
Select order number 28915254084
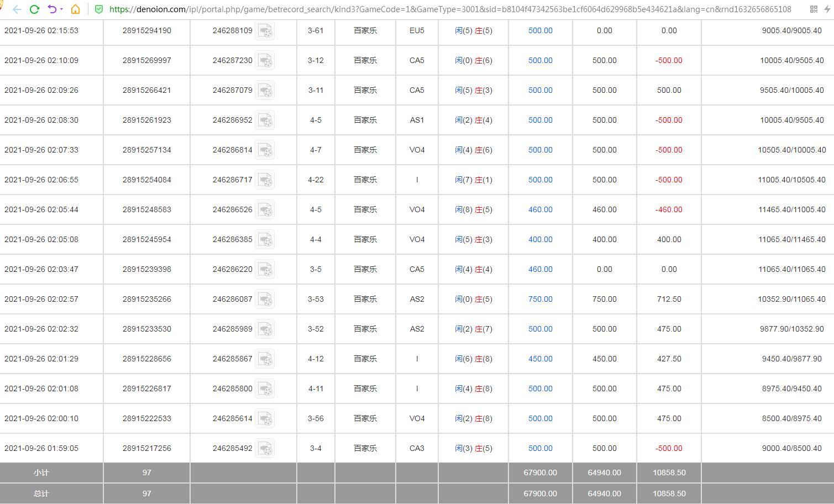pyautogui.click(x=147, y=180)
